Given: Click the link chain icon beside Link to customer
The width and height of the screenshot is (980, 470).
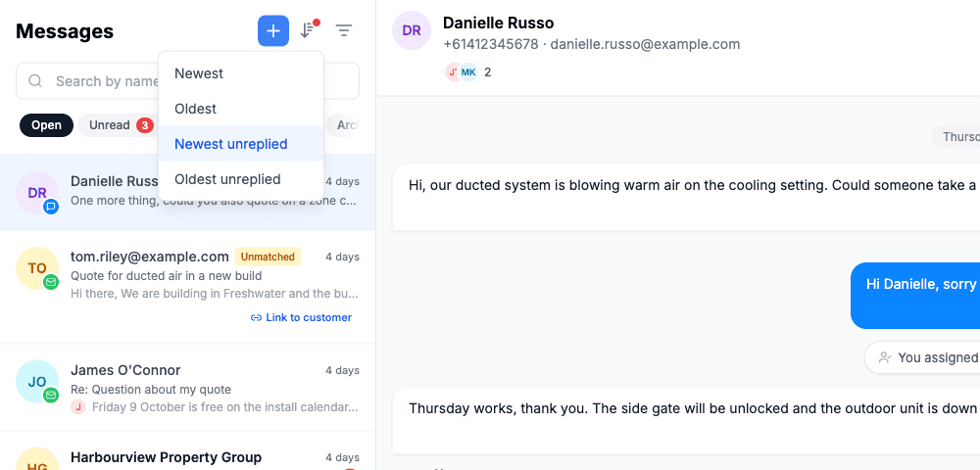Looking at the screenshot, I should (x=256, y=317).
